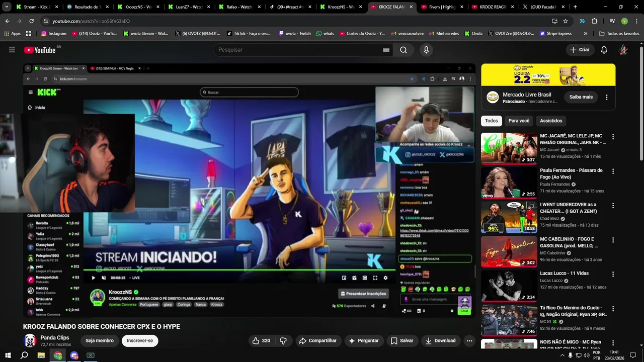The image size is (644, 362).
Task: Click the Seja membro button
Action: [x=100, y=340]
